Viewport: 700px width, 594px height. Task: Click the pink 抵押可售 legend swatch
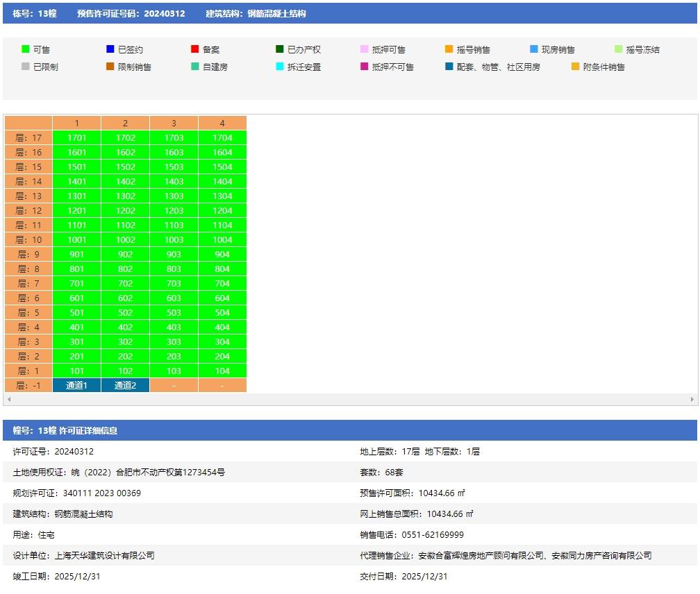coord(365,49)
